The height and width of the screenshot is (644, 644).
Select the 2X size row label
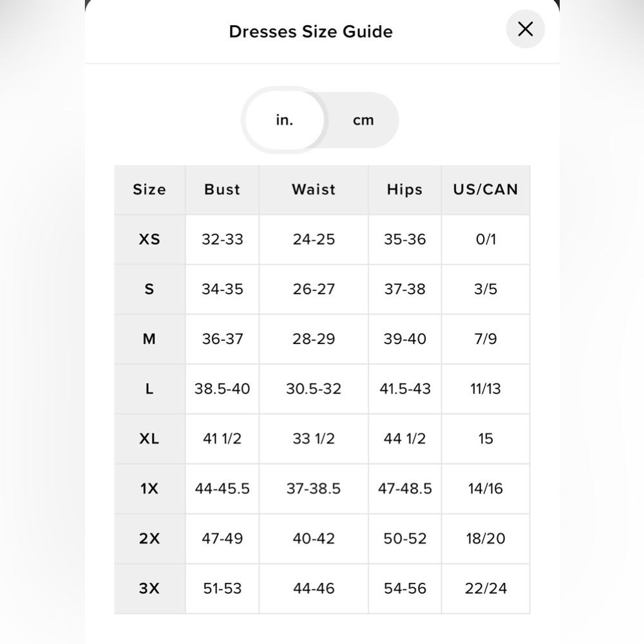tap(149, 538)
